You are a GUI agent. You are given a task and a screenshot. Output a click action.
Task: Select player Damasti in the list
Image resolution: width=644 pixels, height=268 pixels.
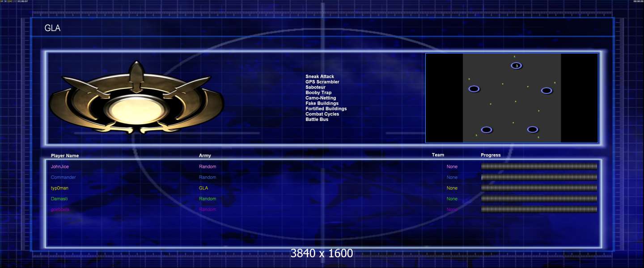click(x=59, y=199)
